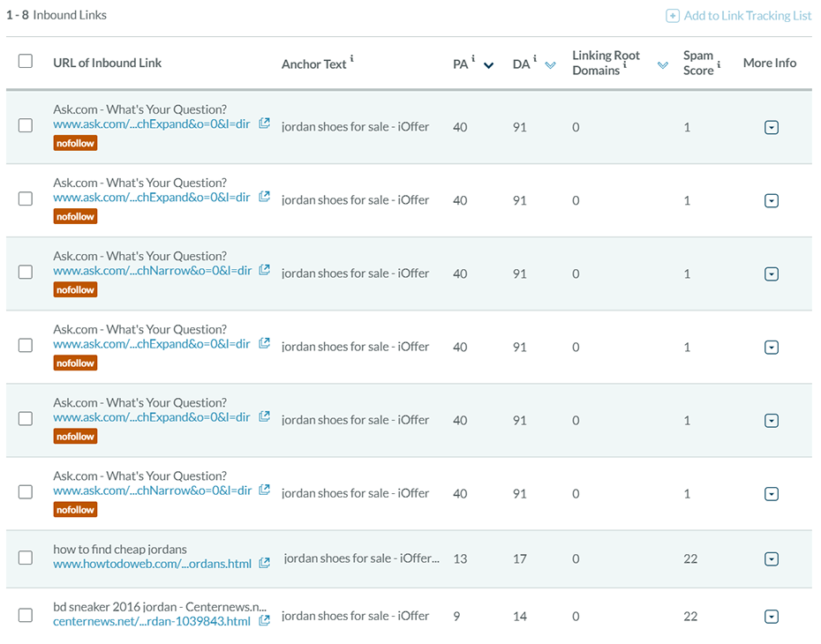Click the plus icon for Link Tracking List
Screen dimensions: 821x644
click(673, 16)
